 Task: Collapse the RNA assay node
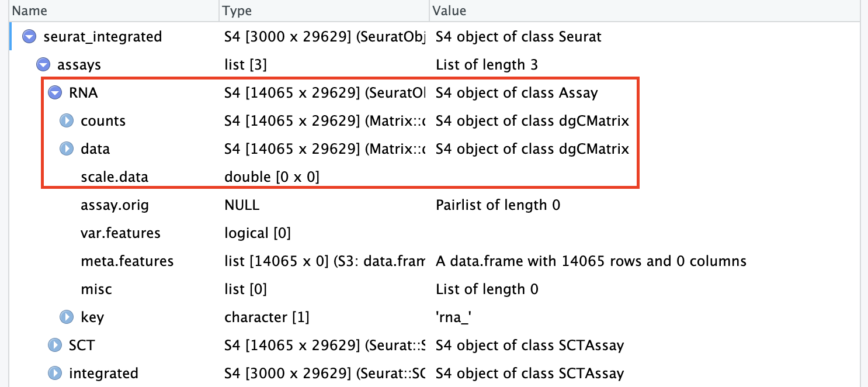coord(55,93)
